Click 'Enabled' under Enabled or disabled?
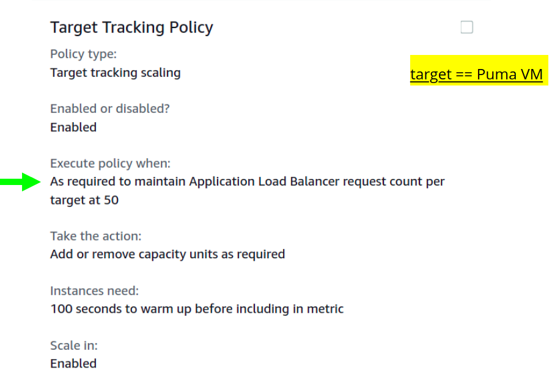The image size is (552, 392). point(73,127)
